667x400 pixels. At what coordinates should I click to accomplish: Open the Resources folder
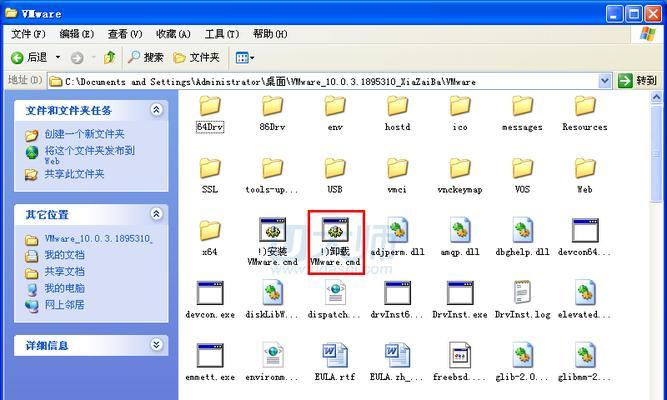click(585, 113)
